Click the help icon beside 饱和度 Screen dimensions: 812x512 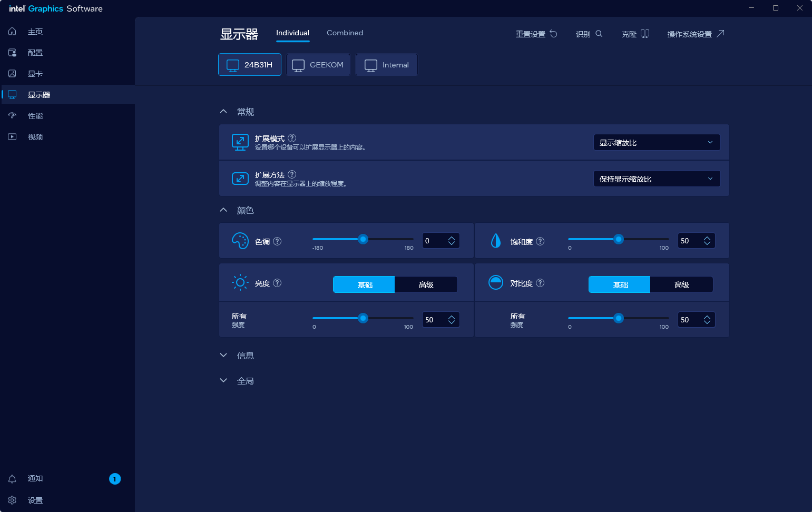tap(540, 241)
